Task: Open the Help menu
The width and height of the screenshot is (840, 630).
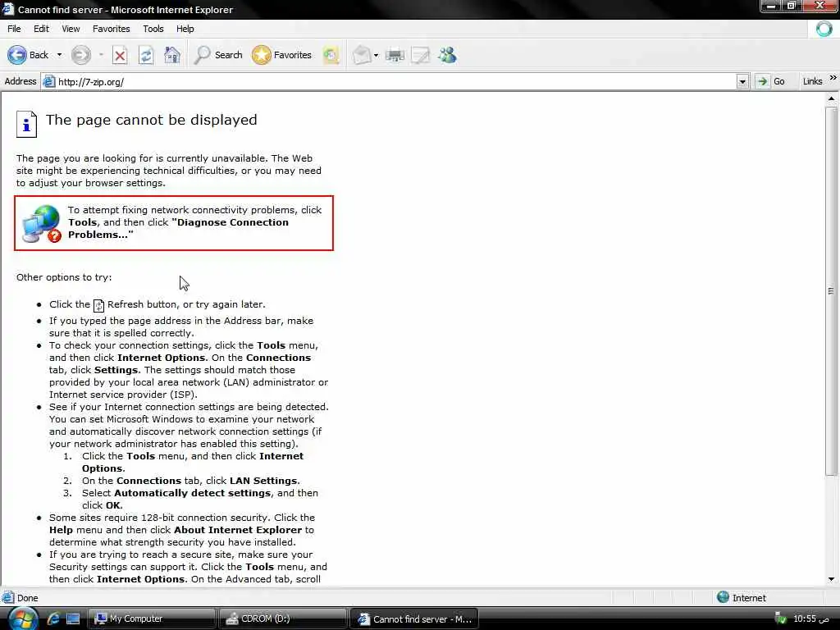Action: click(x=185, y=29)
